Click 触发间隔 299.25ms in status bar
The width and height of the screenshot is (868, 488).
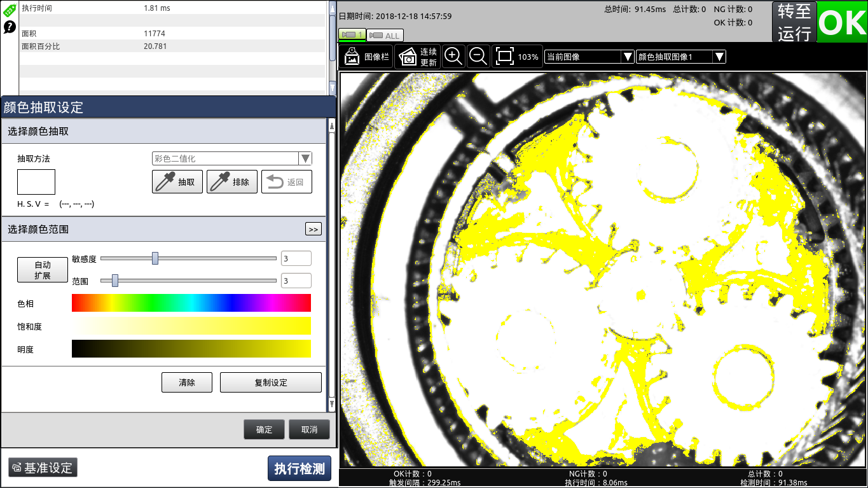point(425,483)
